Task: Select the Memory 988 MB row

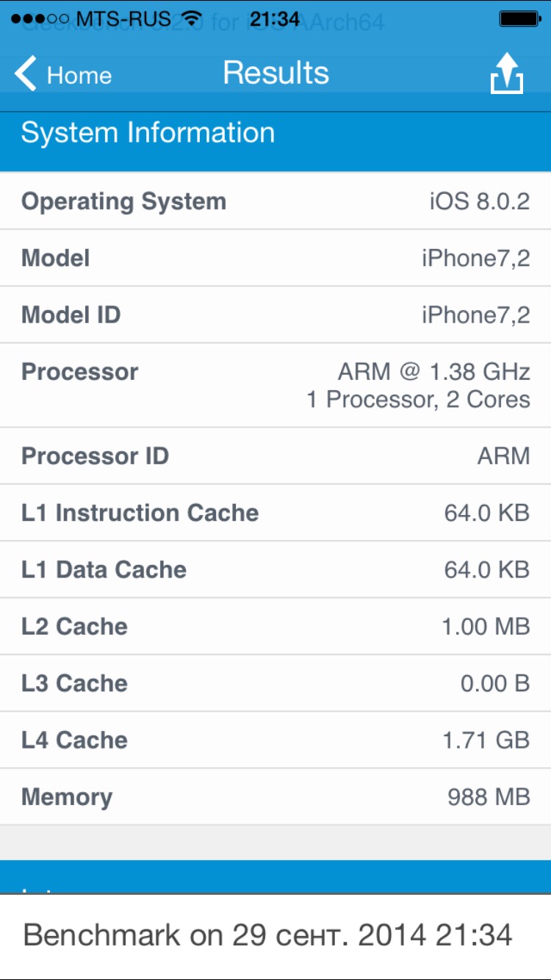Action: point(275,797)
